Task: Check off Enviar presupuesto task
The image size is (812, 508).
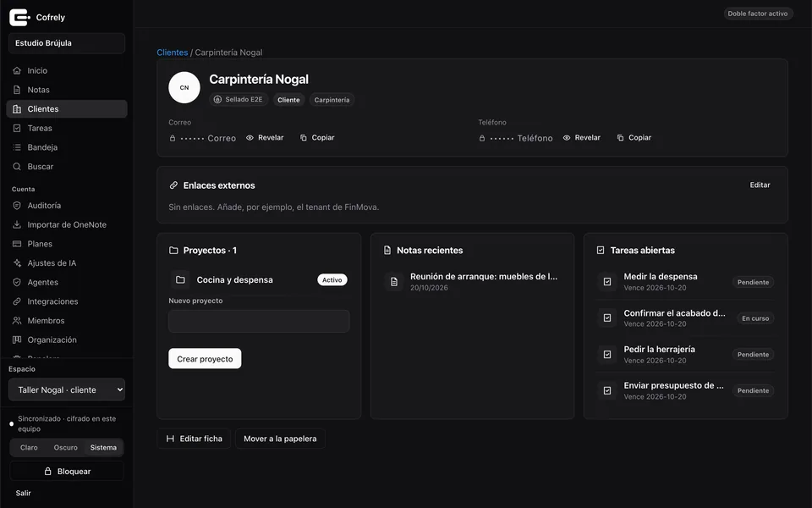Action: pos(607,391)
